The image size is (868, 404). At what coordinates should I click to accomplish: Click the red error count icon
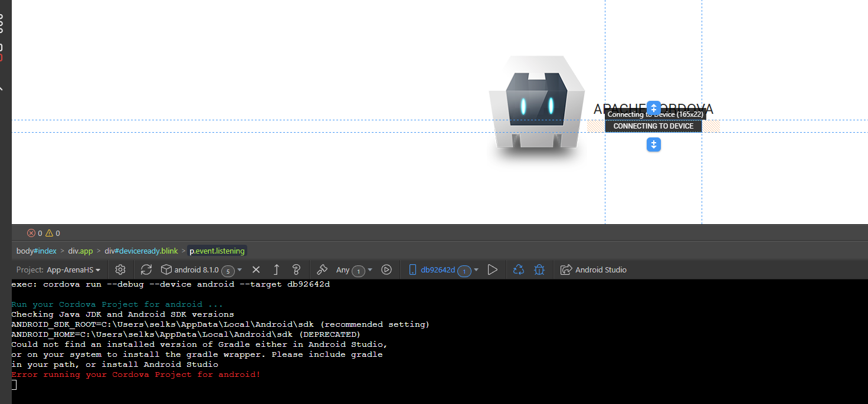(x=31, y=233)
